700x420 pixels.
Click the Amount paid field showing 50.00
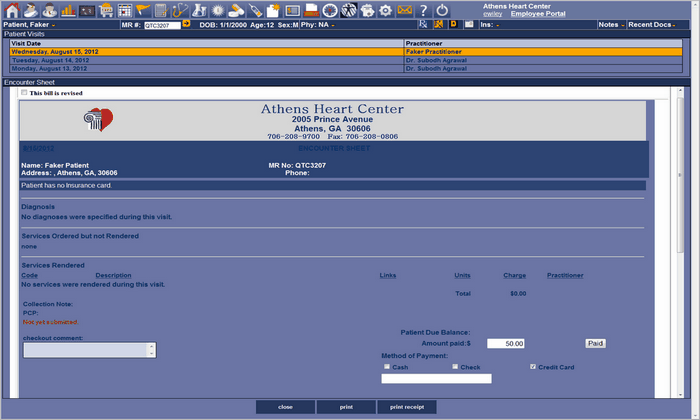coord(506,343)
